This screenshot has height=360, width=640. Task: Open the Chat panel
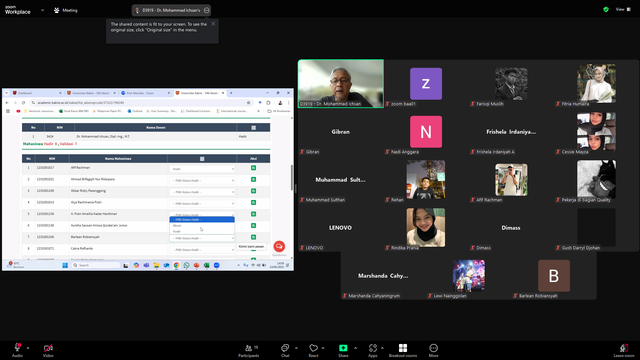pyautogui.click(x=285, y=350)
